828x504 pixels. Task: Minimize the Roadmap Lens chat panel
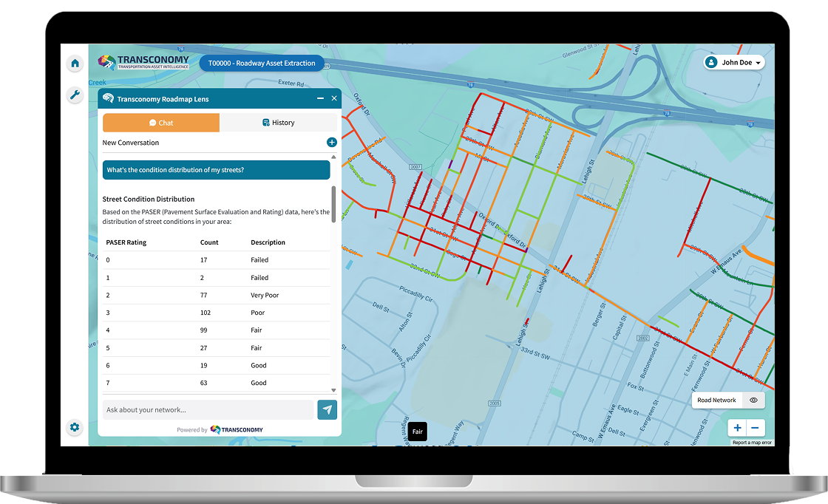(320, 98)
